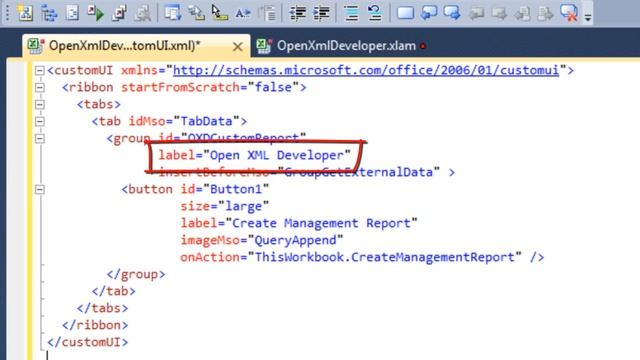
Task: Display an object member list
Action: click(x=173, y=13)
